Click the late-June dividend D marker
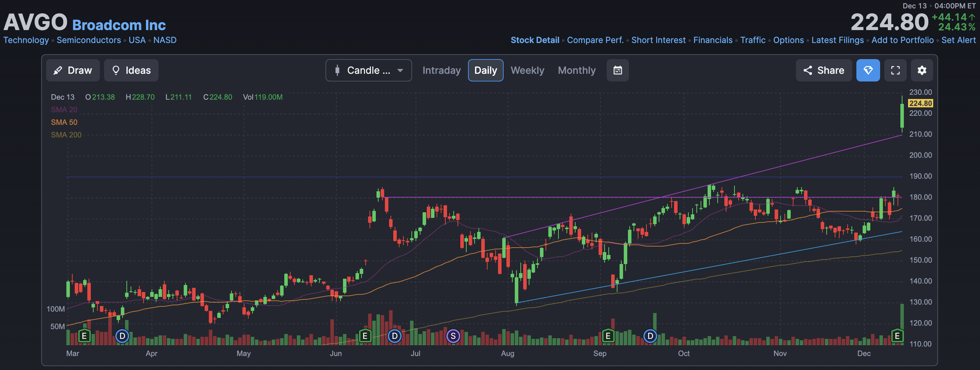Viewport: 980px width, 370px height. [395, 336]
